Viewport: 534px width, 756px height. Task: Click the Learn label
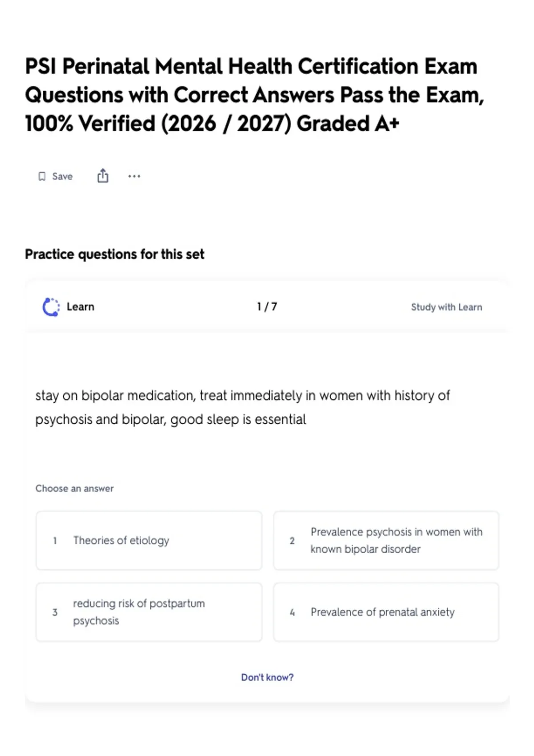click(x=81, y=307)
